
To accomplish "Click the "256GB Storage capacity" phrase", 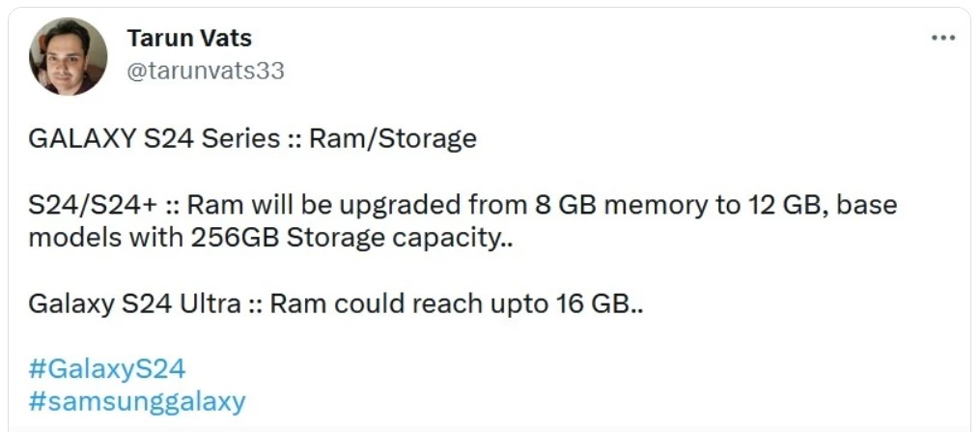I will click(347, 238).
